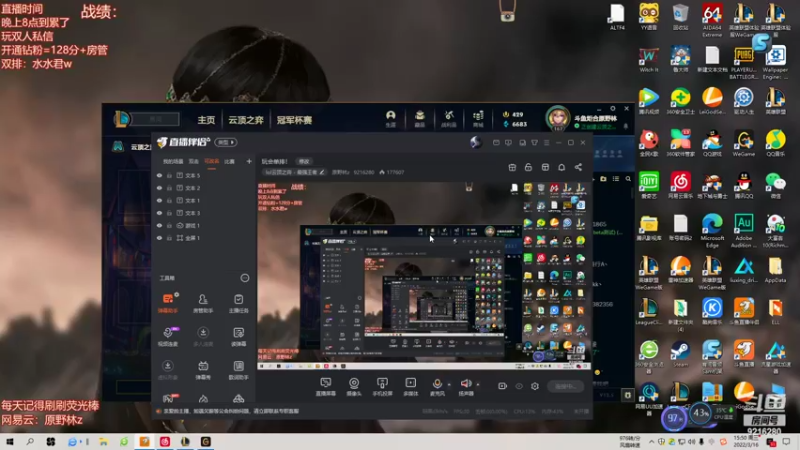Viewport: 800px width, 450px height.
Task: Add 摄像头 camera source
Action: tap(354, 387)
